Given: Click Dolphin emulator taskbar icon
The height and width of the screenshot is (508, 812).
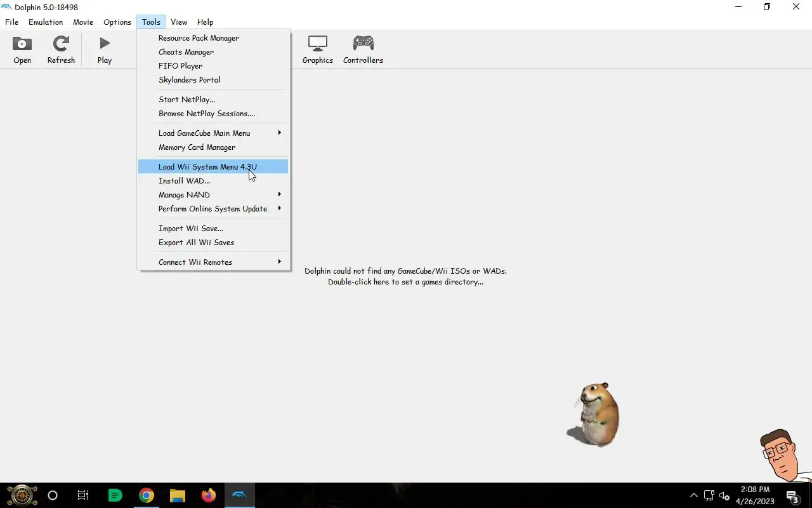Looking at the screenshot, I should point(239,495).
